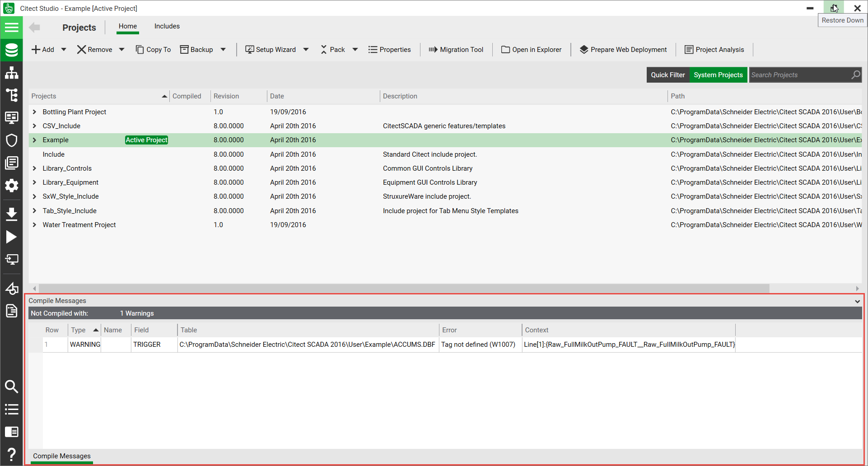The width and height of the screenshot is (868, 466).
Task: Open the Pack dropdown arrow
Action: point(355,50)
